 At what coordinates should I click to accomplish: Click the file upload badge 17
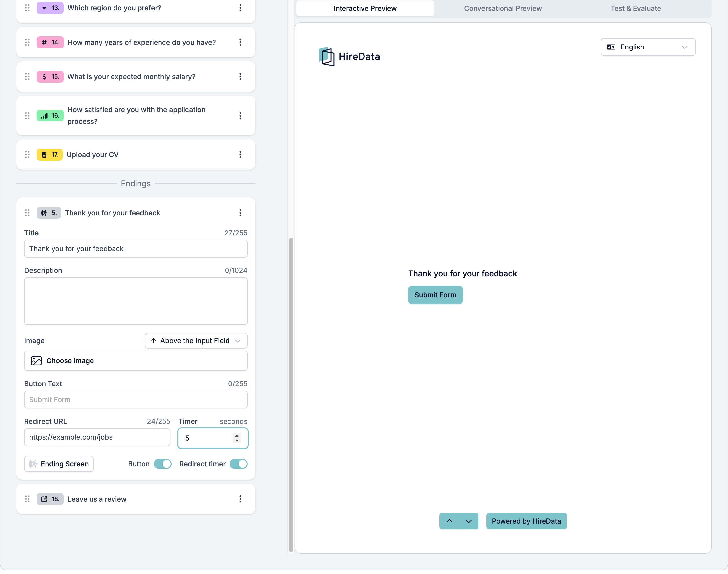click(x=49, y=155)
